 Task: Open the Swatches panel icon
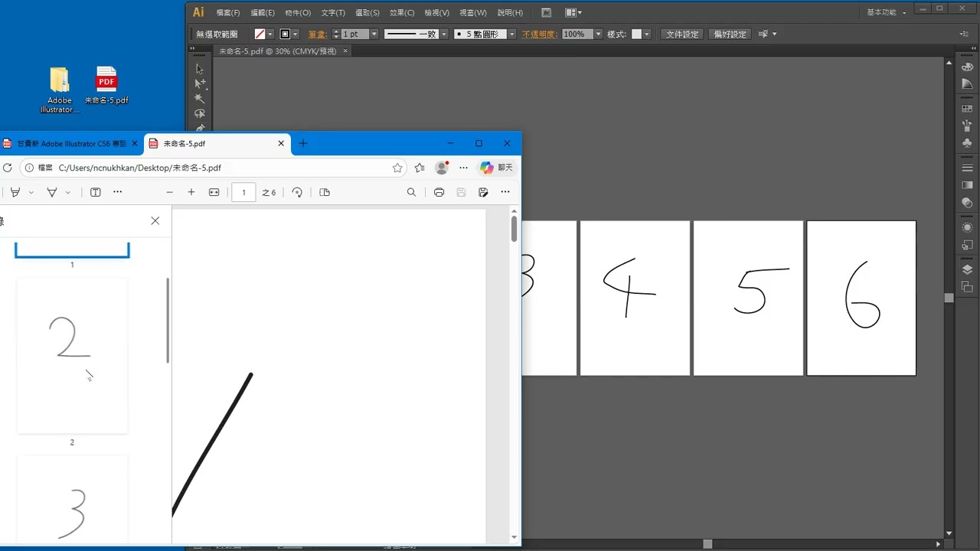click(967, 109)
